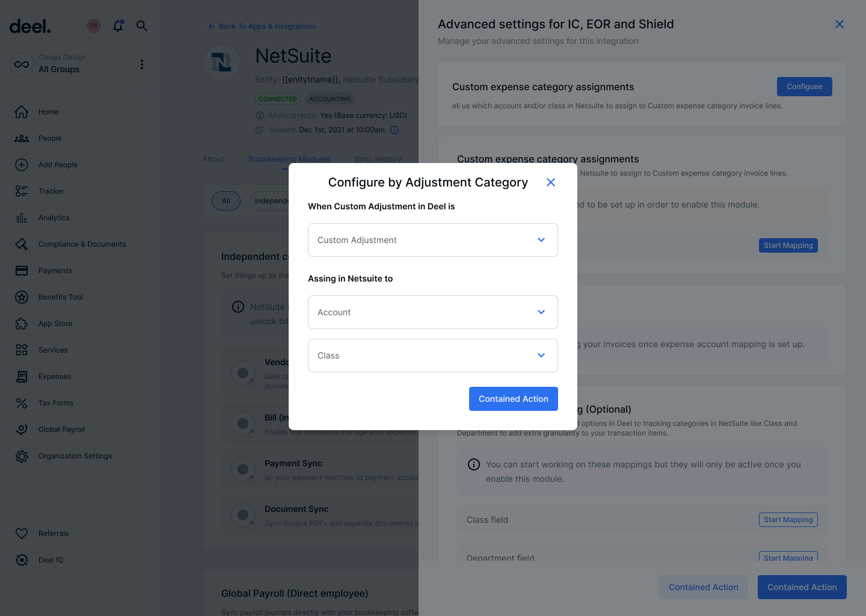The width and height of the screenshot is (866, 616).
Task: Click the Add People plus icon
Action: 22,165
